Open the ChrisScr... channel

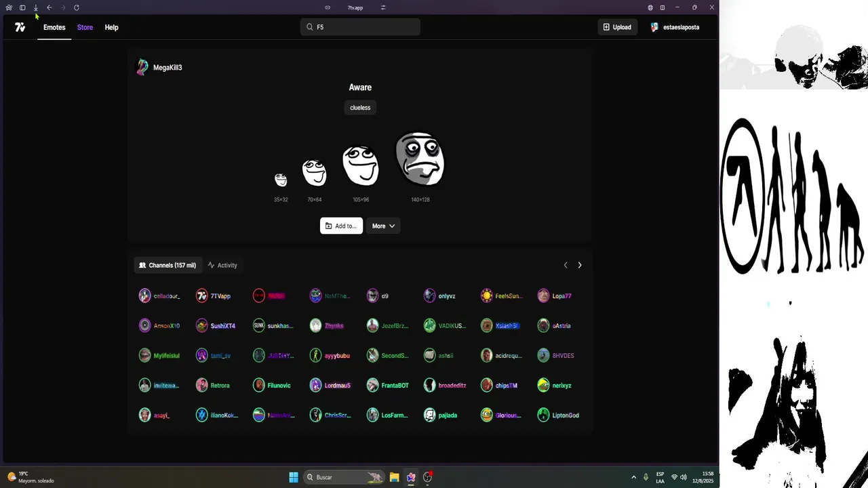click(331, 415)
